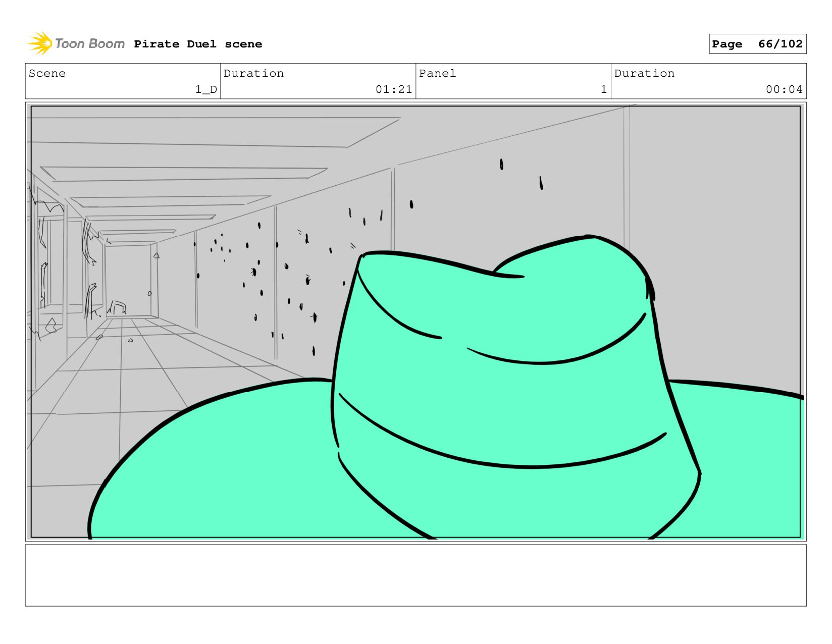Click the panel number '1'

coord(603,89)
